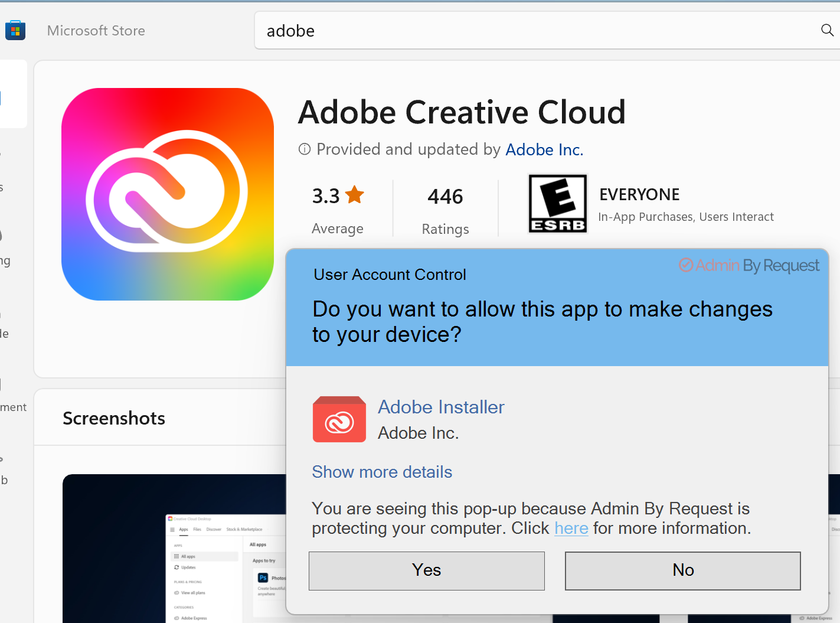Click the orange star rating icon

[x=354, y=194]
